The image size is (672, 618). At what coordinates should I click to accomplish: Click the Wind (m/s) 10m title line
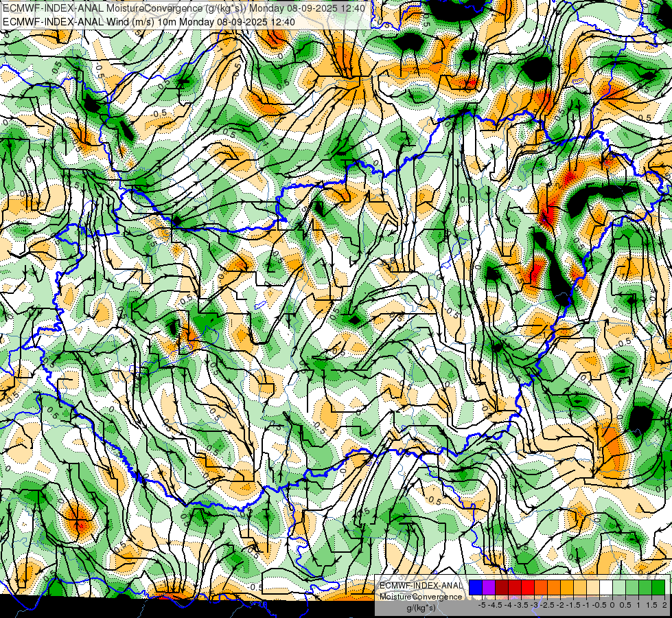click(x=148, y=21)
